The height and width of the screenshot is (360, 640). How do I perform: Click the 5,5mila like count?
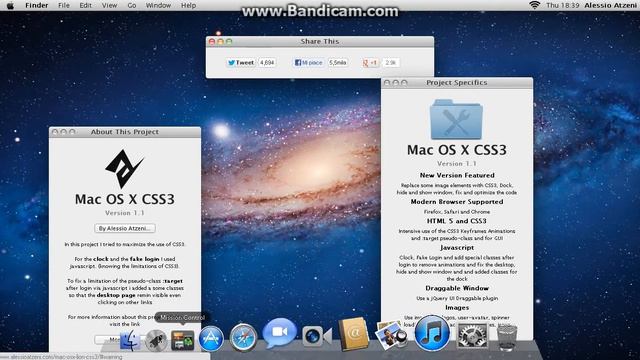pos(338,62)
